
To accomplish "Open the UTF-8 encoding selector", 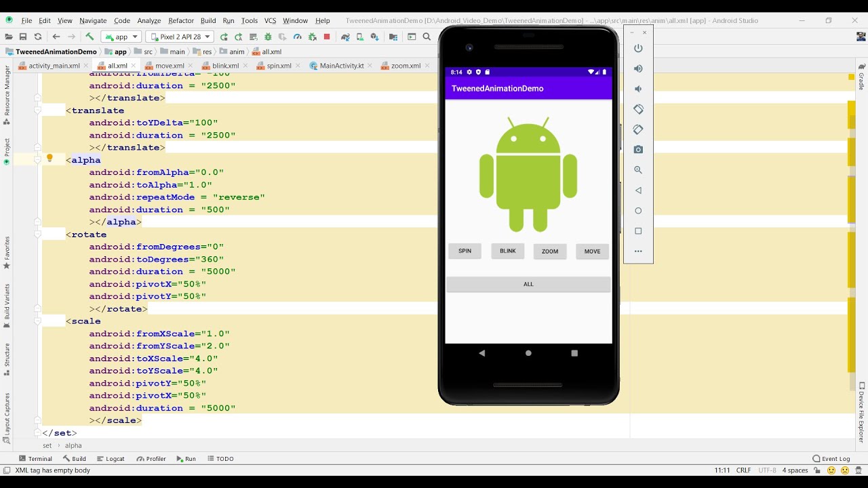I will point(767,470).
